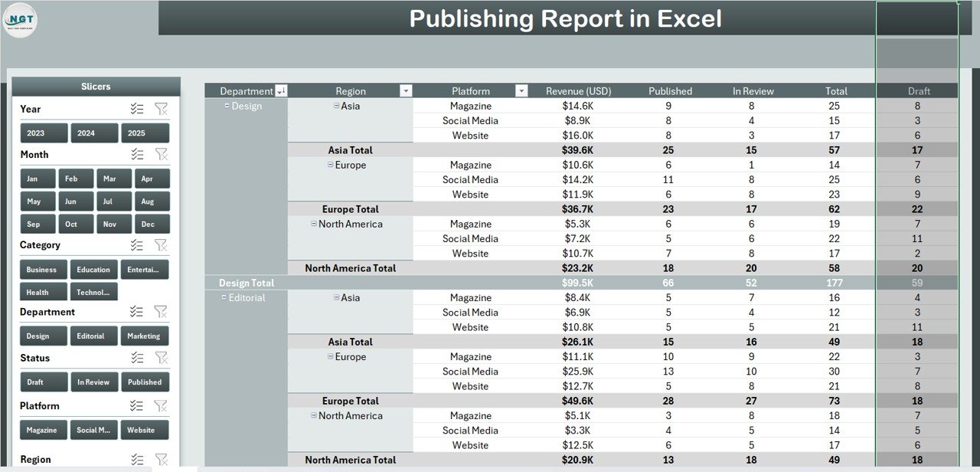The image size is (980, 472).
Task: Clear the Platform slicer filter
Action: pos(161,405)
